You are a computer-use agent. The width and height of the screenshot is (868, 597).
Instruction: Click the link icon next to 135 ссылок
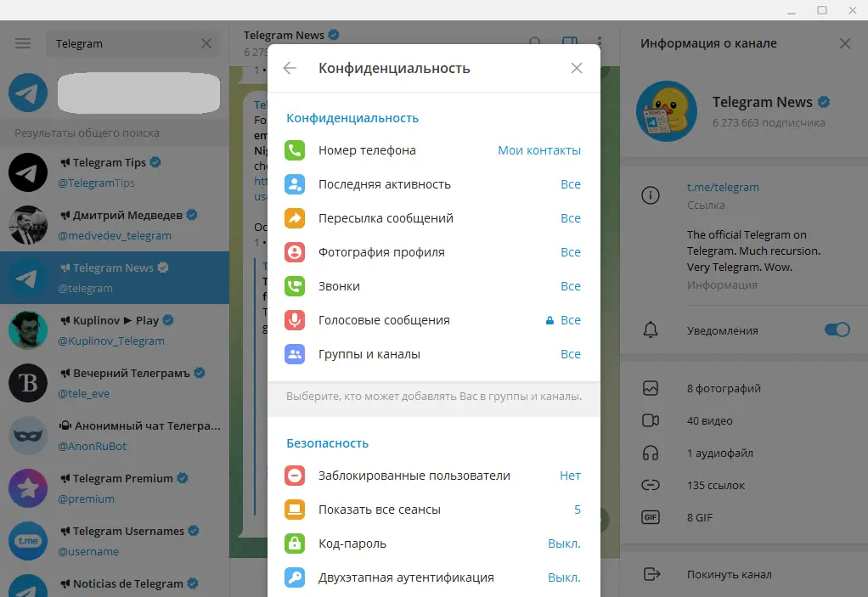pos(651,485)
